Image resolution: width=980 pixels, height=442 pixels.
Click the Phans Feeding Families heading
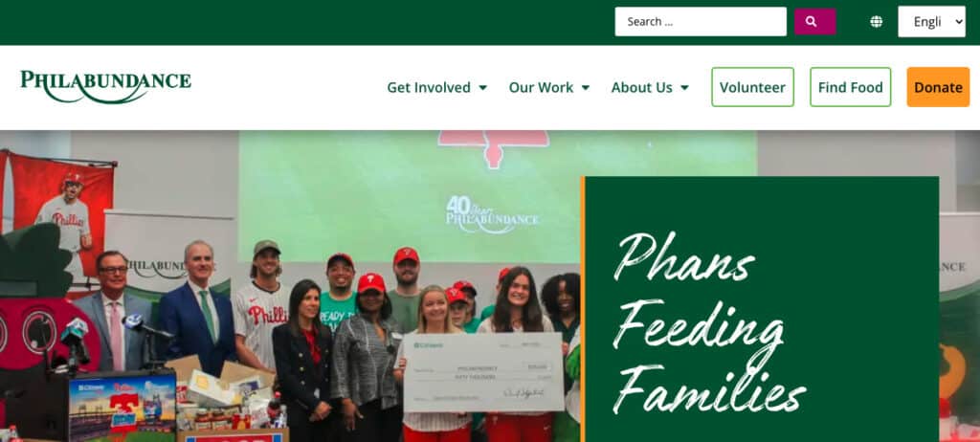point(709,322)
